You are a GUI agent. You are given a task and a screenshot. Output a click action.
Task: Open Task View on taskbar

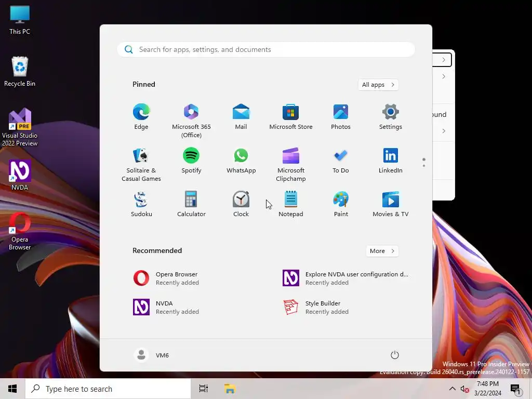tap(204, 389)
